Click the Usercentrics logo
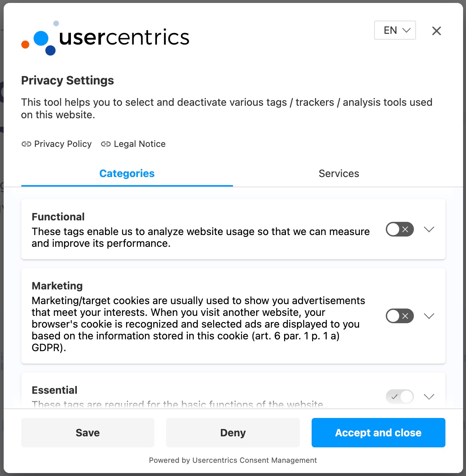This screenshot has width=466, height=476. 105,38
